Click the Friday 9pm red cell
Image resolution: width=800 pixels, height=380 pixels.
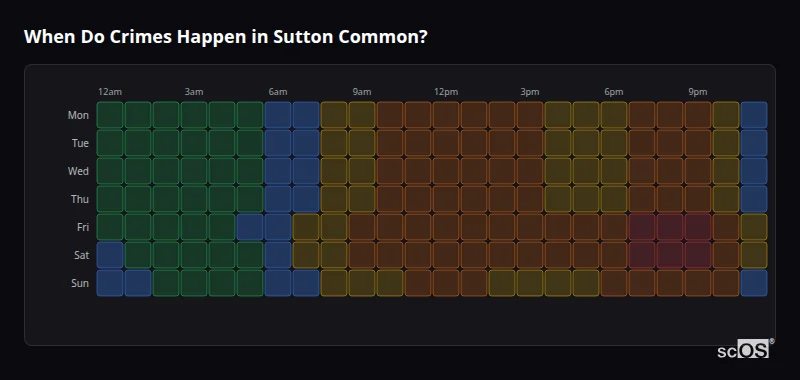[x=698, y=226]
